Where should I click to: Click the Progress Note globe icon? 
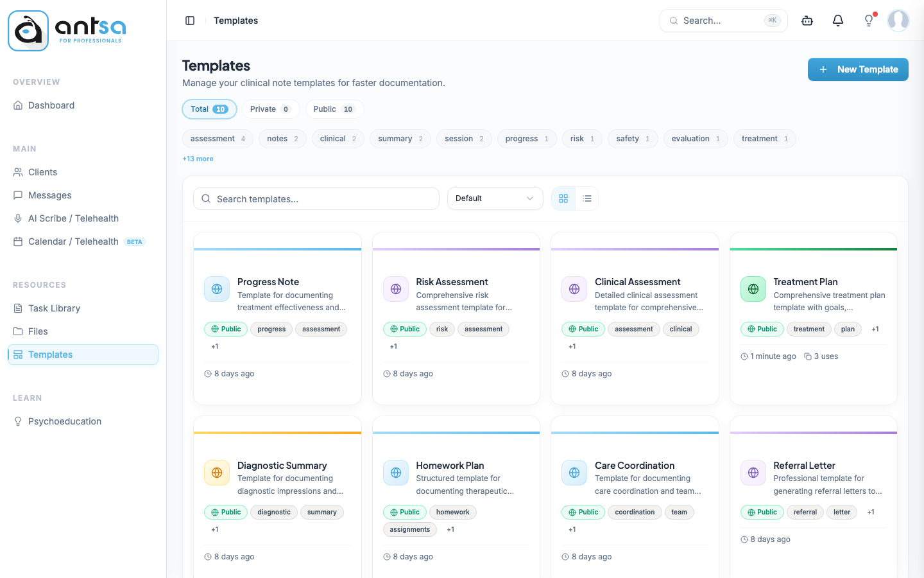point(217,289)
